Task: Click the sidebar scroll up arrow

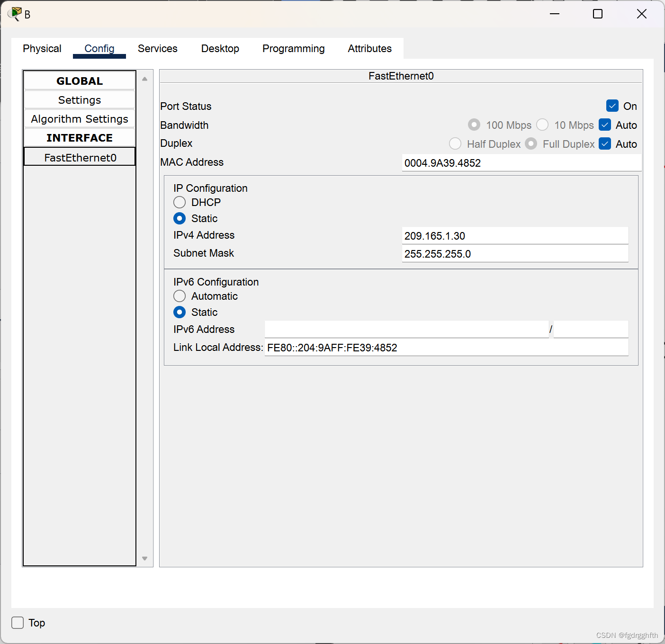Action: pos(145,79)
